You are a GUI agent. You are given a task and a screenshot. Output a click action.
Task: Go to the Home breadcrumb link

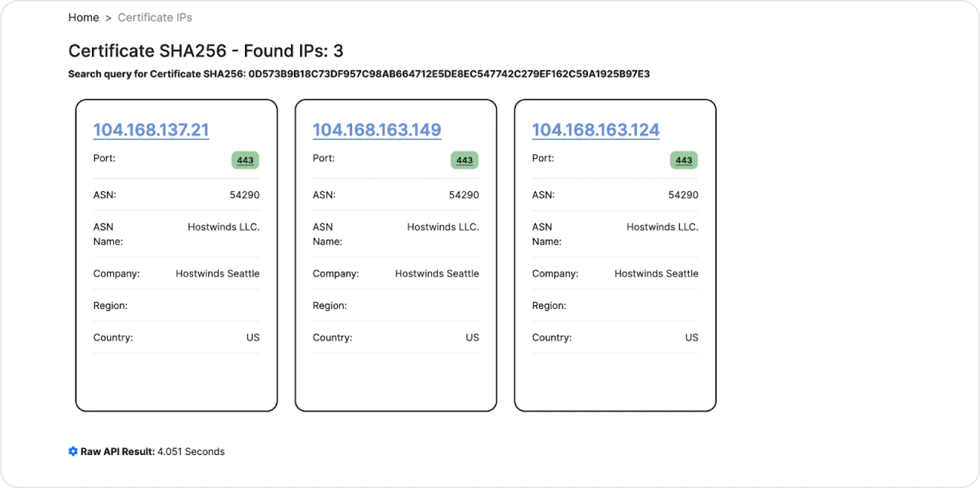pos(83,18)
